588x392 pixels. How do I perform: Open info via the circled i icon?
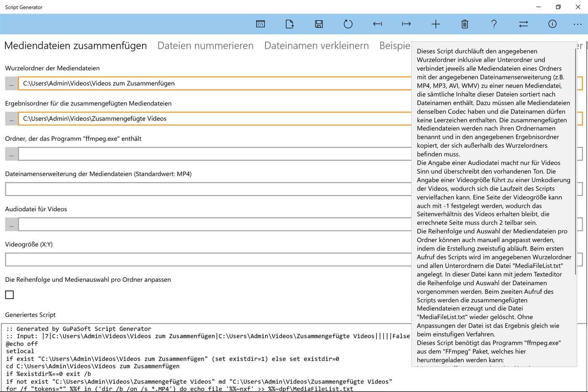[553, 24]
